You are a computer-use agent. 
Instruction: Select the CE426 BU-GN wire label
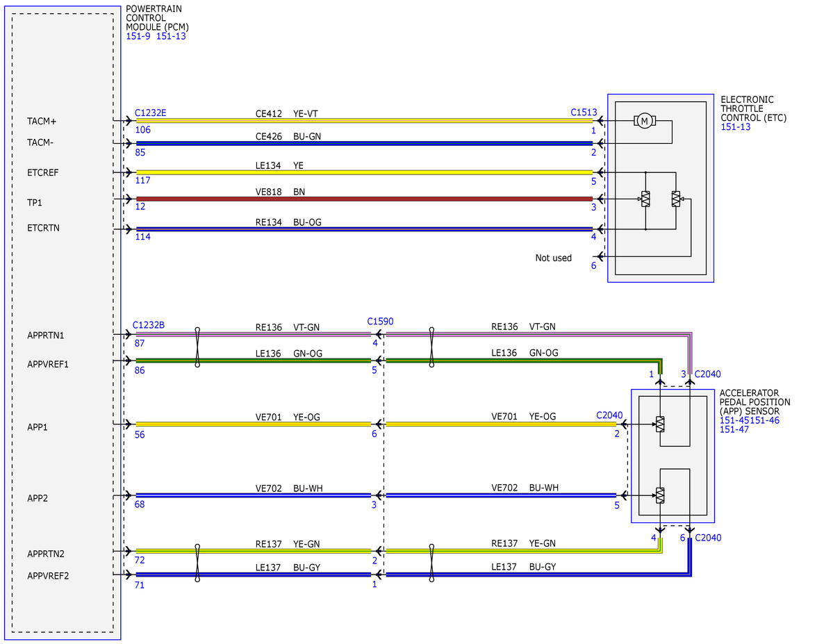[288, 137]
